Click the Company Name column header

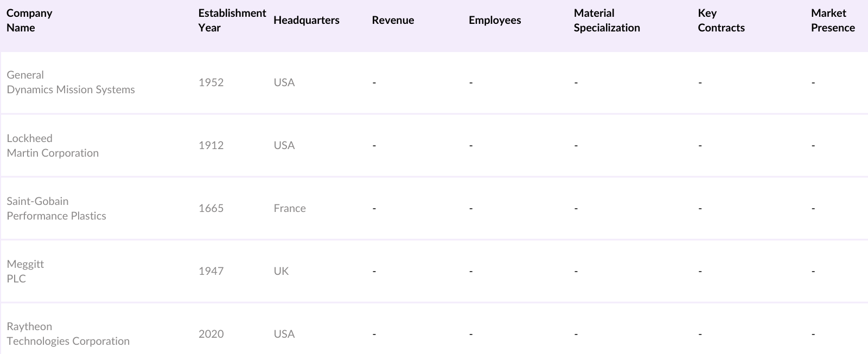pos(29,21)
